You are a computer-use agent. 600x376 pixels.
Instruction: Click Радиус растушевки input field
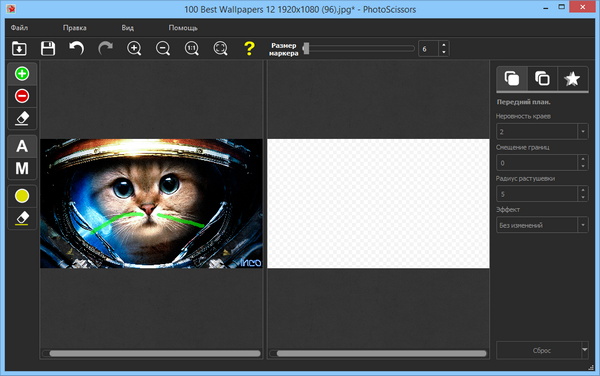point(537,194)
